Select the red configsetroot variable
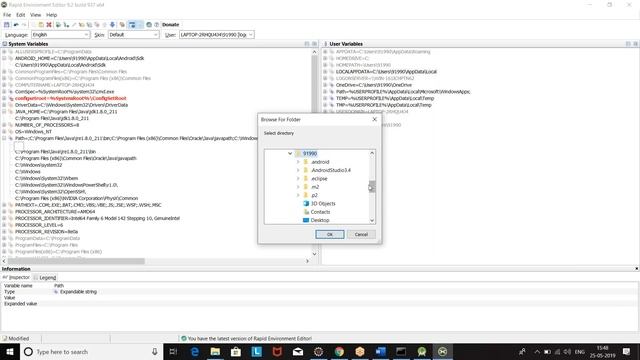This screenshot has width=640, height=360. pos(71,98)
